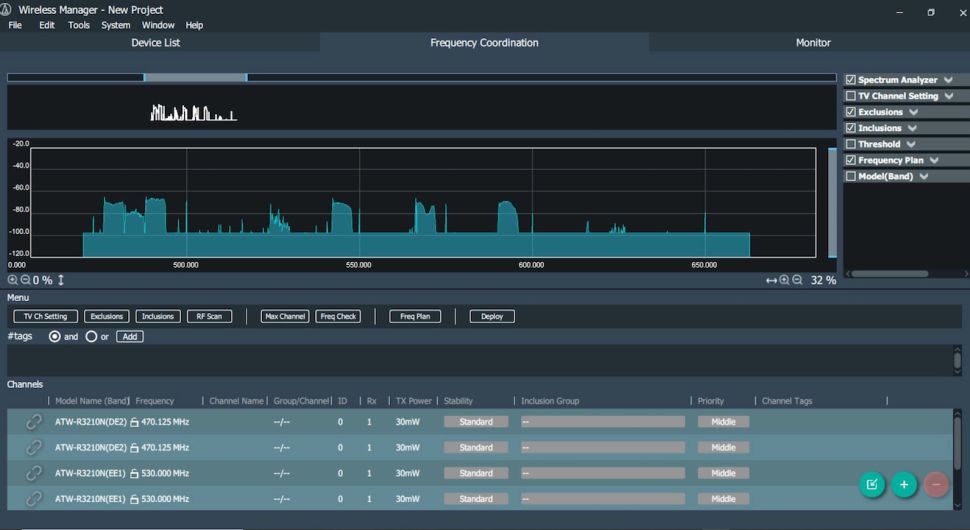Click the lock icon beside first 530.000 MHz
The image size is (970, 530).
tap(134, 474)
